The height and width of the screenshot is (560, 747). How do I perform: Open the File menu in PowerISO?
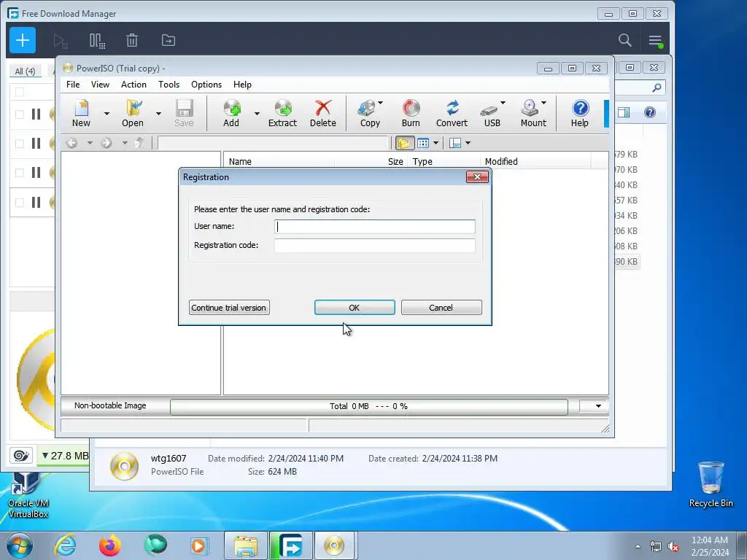pyautogui.click(x=73, y=85)
